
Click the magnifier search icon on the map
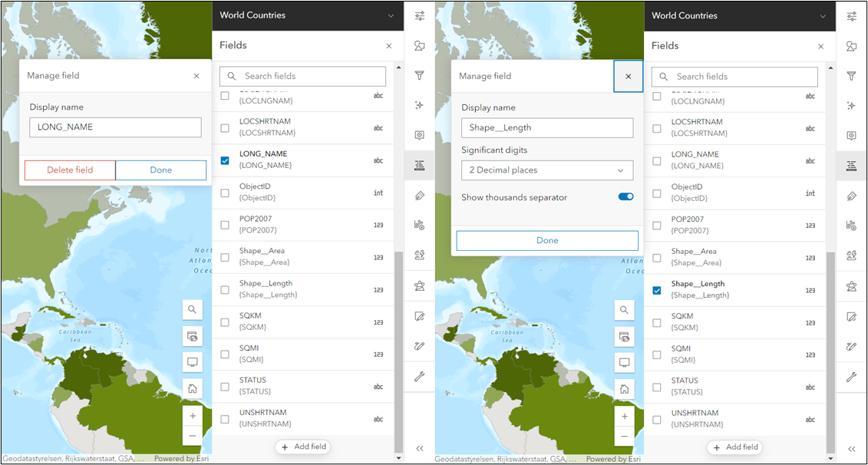pos(193,310)
